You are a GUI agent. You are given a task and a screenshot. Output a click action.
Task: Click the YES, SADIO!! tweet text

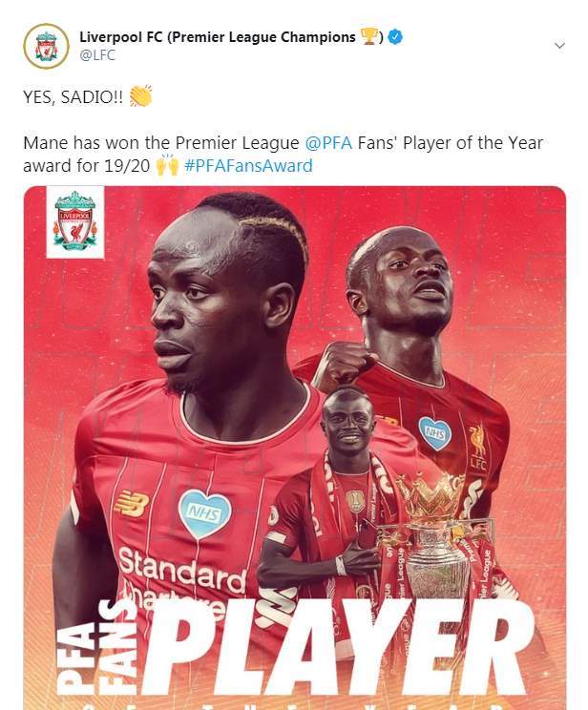pyautogui.click(x=73, y=96)
